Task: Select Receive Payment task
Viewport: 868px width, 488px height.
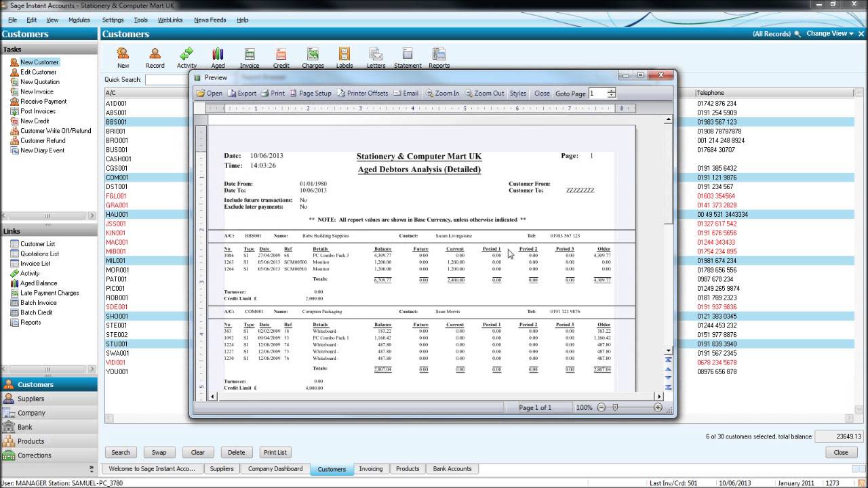Action: pos(43,102)
